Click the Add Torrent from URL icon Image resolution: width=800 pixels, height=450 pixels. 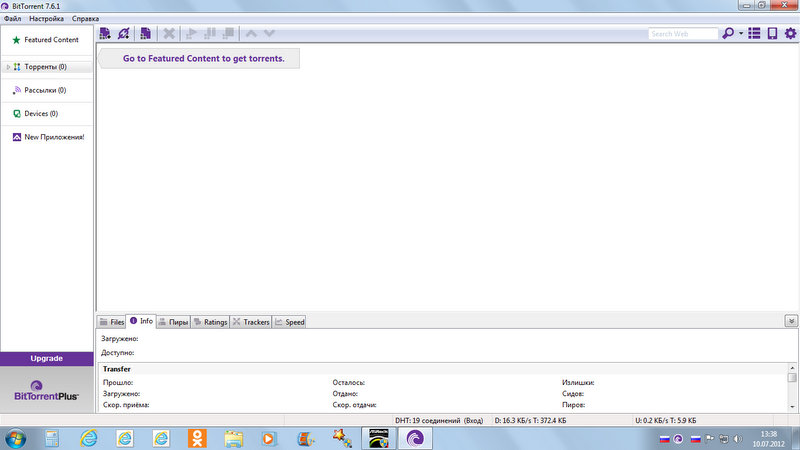coord(123,34)
